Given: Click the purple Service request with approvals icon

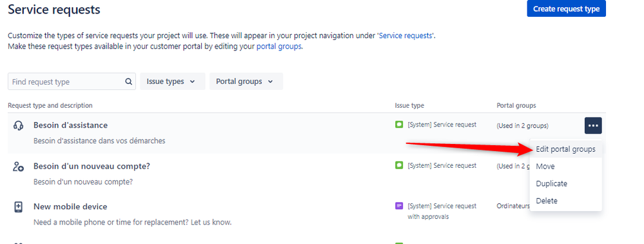Looking at the screenshot, I should pyautogui.click(x=399, y=206).
